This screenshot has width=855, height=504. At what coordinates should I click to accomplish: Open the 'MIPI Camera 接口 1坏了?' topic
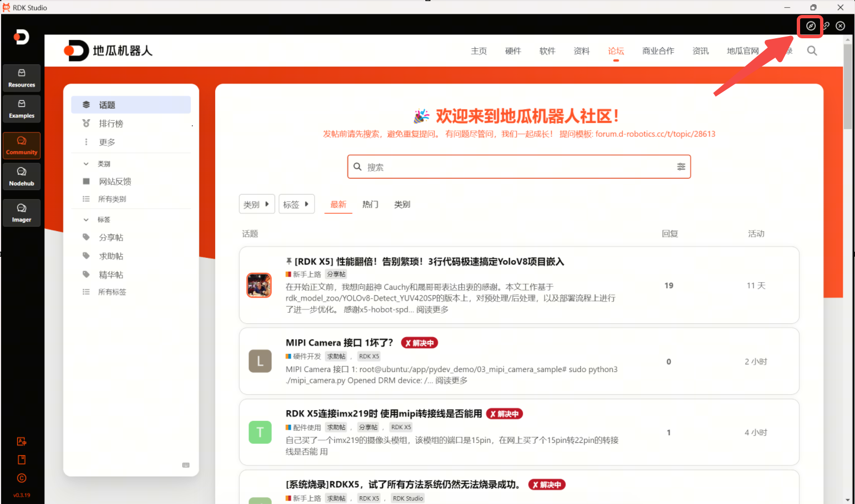(339, 343)
